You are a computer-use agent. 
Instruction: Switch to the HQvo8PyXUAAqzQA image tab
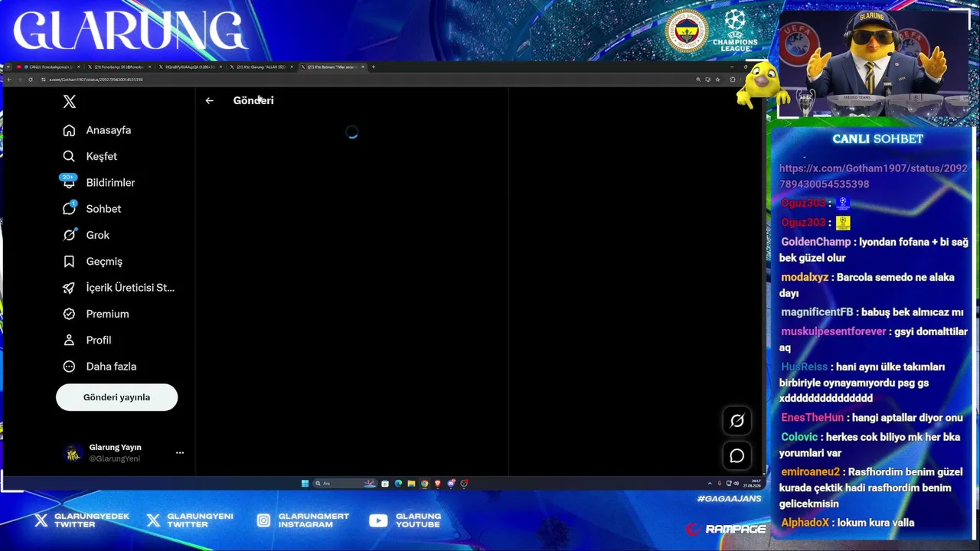tap(190, 67)
